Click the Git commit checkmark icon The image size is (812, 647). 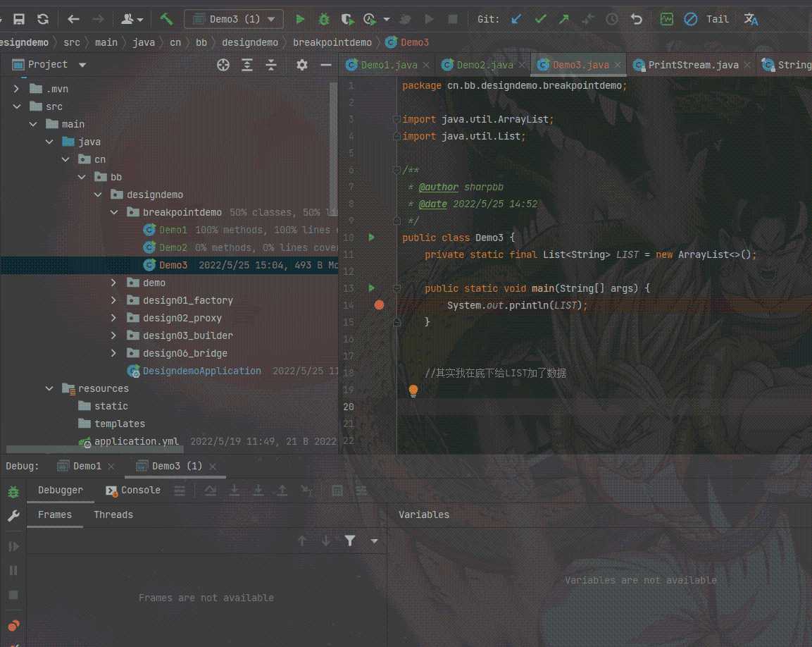[541, 19]
